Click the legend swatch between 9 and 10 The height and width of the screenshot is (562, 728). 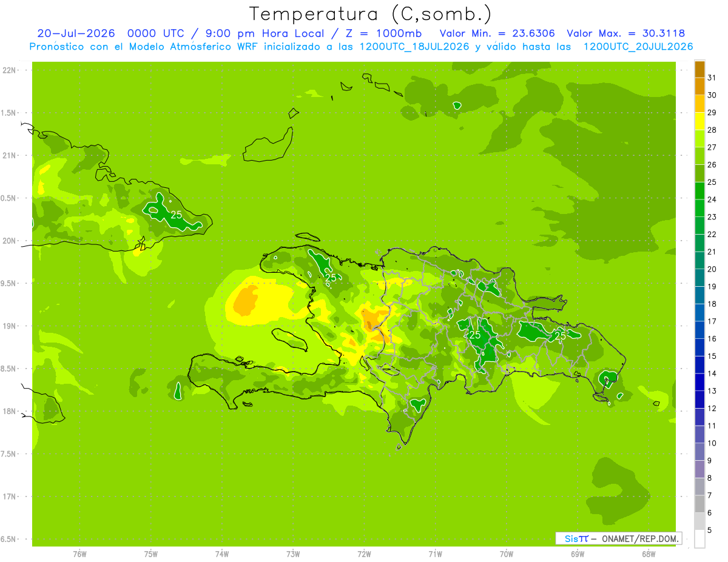point(699,452)
